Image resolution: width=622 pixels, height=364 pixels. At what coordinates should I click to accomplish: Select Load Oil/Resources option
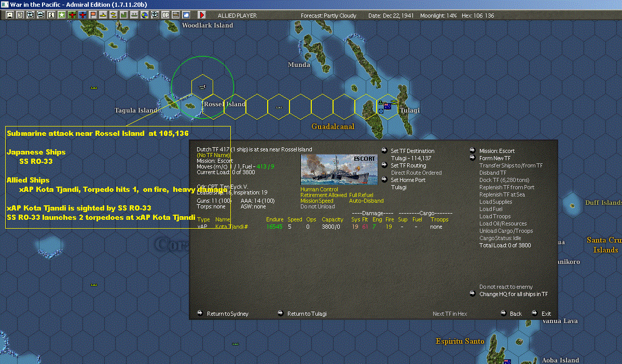[x=503, y=223]
